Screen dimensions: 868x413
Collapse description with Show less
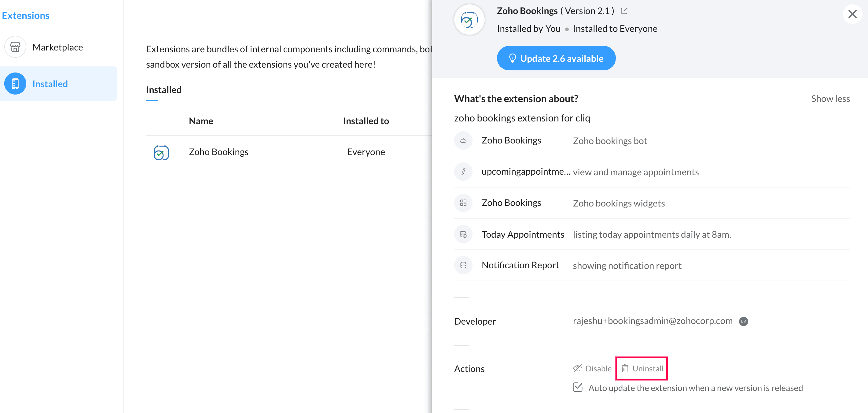[x=830, y=99]
